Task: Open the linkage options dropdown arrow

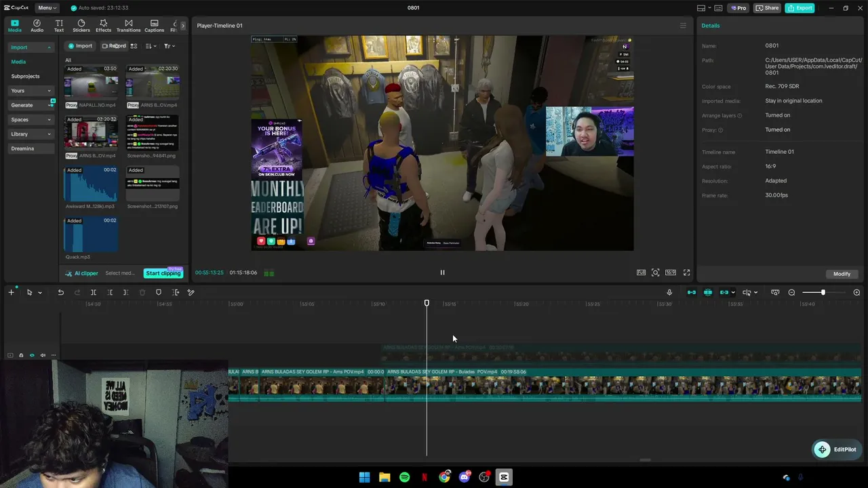Action: click(733, 293)
